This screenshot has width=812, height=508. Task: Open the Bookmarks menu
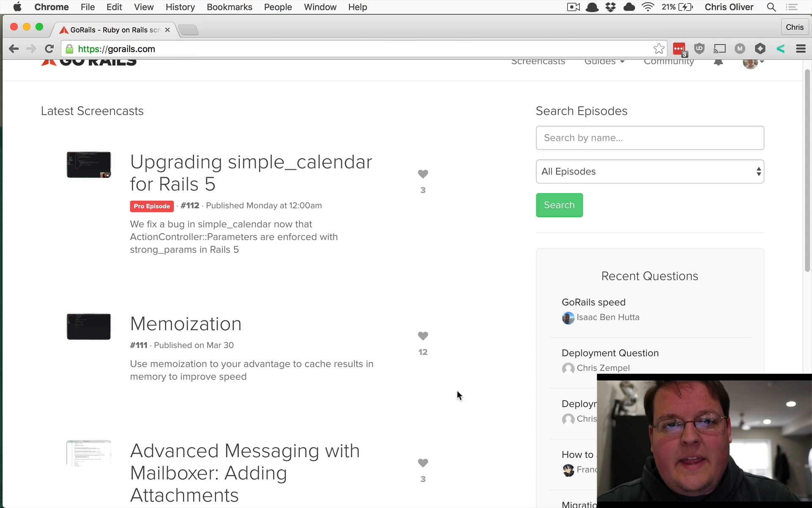tap(229, 7)
